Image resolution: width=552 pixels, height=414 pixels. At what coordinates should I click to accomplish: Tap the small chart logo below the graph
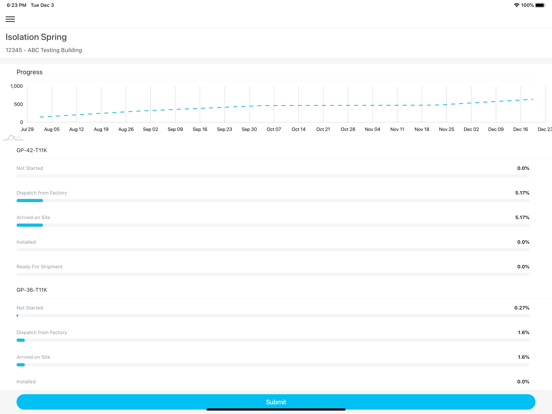(x=13, y=138)
